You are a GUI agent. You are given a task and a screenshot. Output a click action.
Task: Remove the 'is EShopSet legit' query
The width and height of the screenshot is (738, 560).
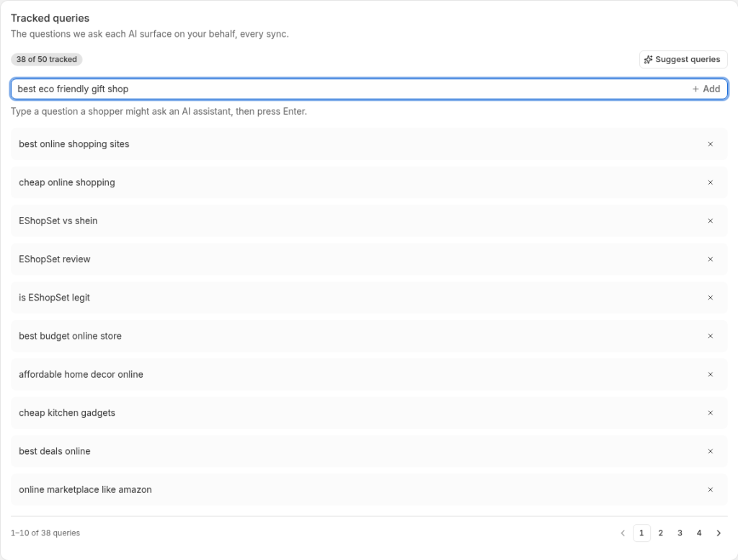710,298
